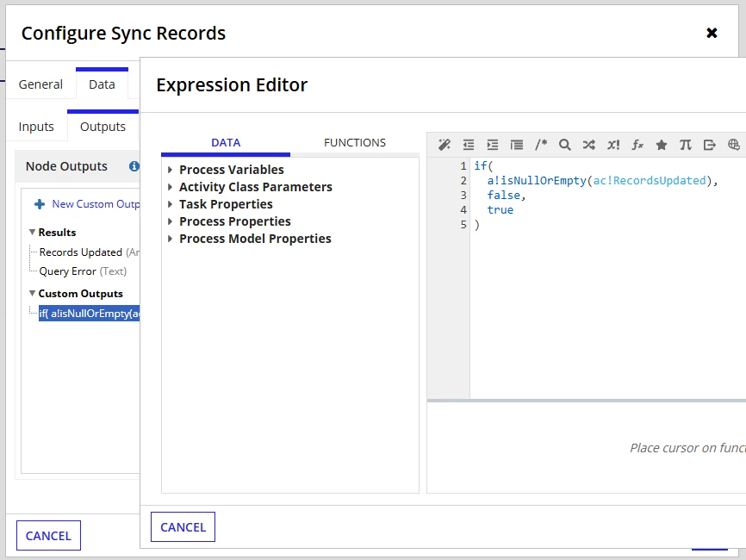This screenshot has height=560, width=746.
Task: Click the info icon beside Node Outputs
Action: click(134, 166)
